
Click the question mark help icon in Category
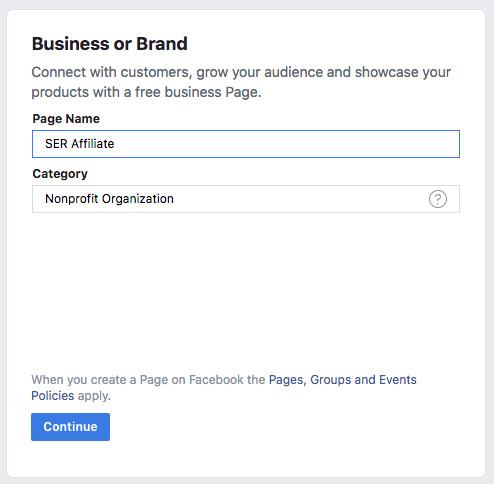pos(438,199)
